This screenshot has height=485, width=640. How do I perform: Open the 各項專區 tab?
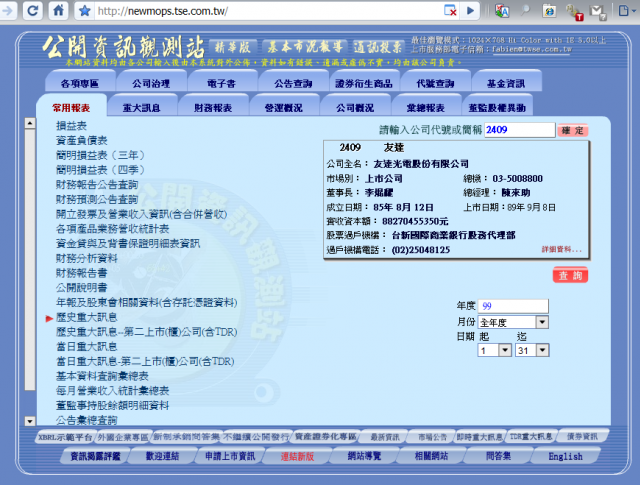80,83
